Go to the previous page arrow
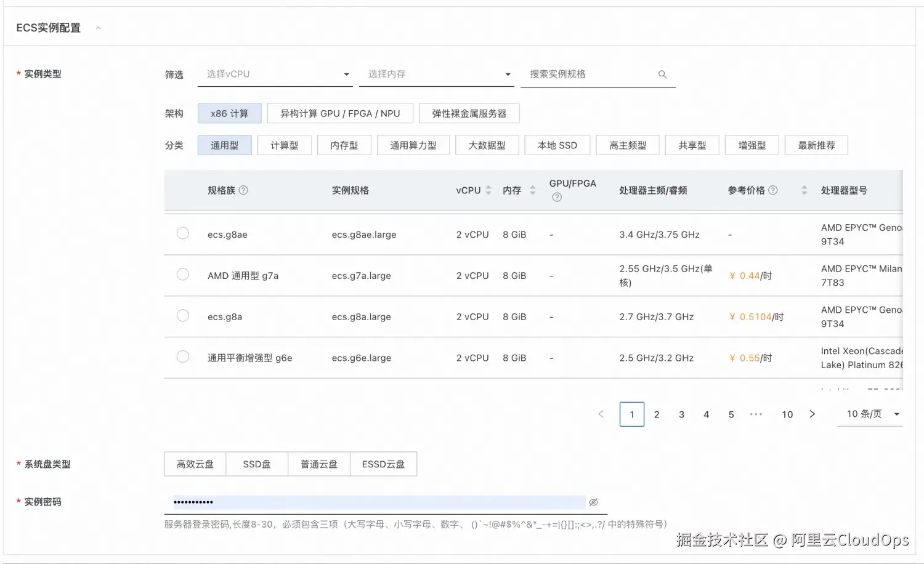 [x=601, y=414]
